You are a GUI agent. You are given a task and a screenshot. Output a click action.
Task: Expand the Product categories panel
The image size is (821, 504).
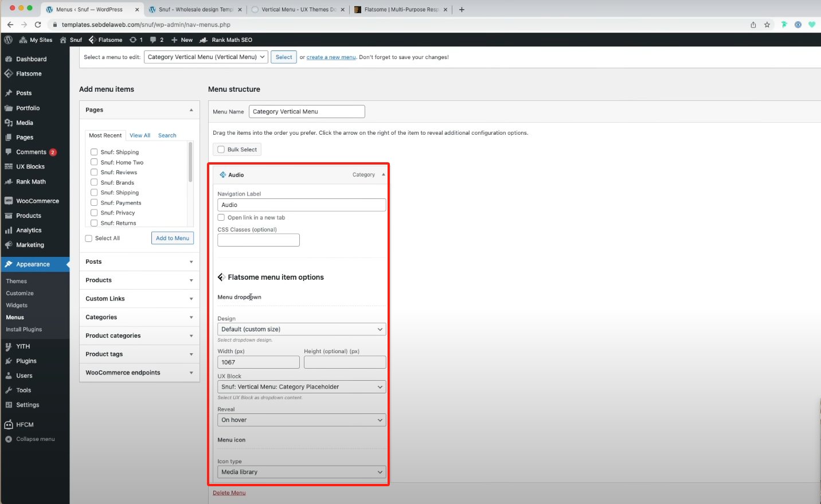point(139,336)
